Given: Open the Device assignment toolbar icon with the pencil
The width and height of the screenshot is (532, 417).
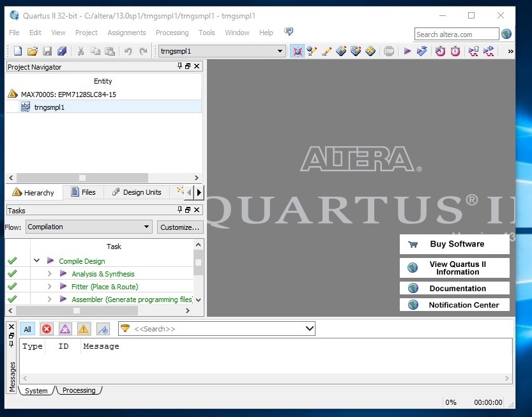Looking at the screenshot, I should (312, 51).
